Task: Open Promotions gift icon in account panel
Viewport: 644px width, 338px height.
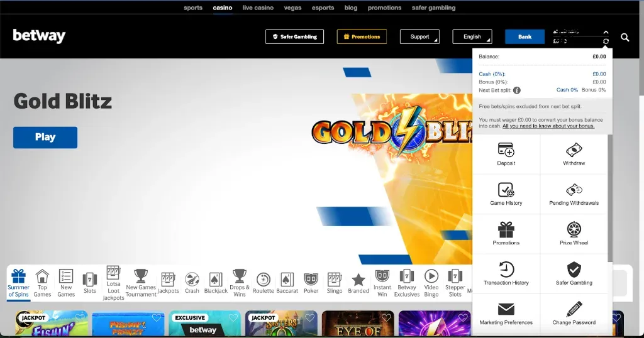Action: pos(506,234)
